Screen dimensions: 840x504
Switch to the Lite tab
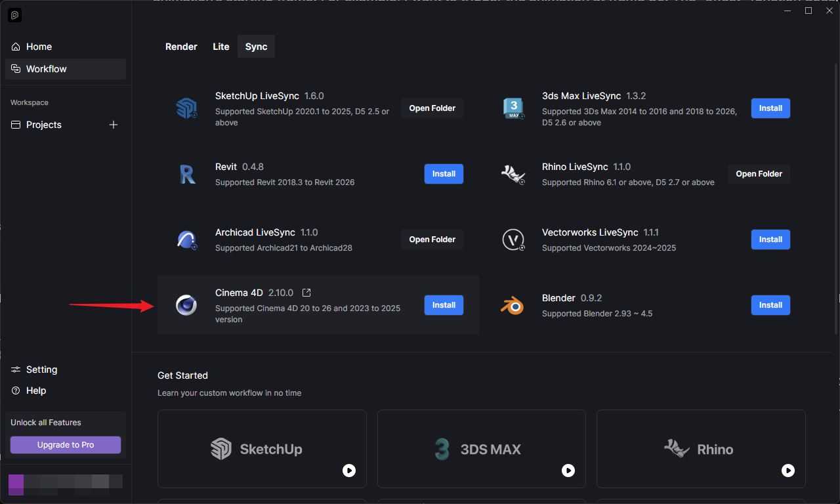pyautogui.click(x=221, y=47)
